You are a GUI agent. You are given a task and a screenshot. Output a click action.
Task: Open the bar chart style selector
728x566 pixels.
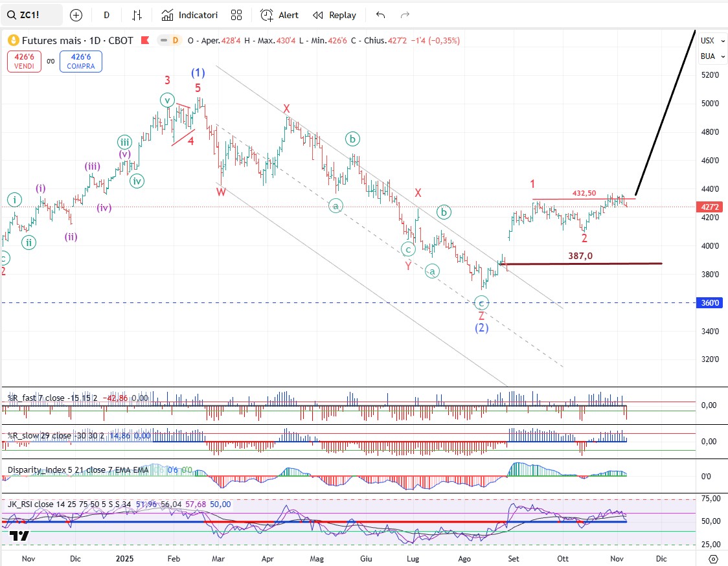click(137, 15)
